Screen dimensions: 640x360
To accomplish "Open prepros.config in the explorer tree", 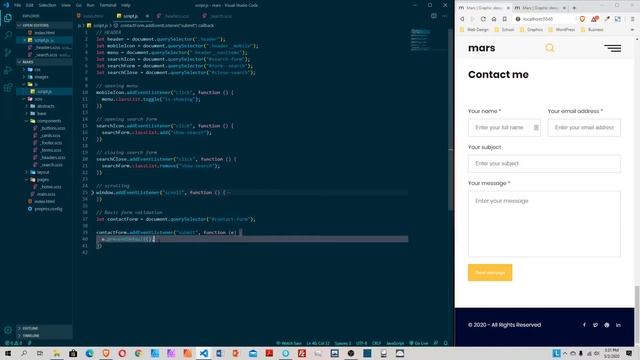I will [x=45, y=209].
